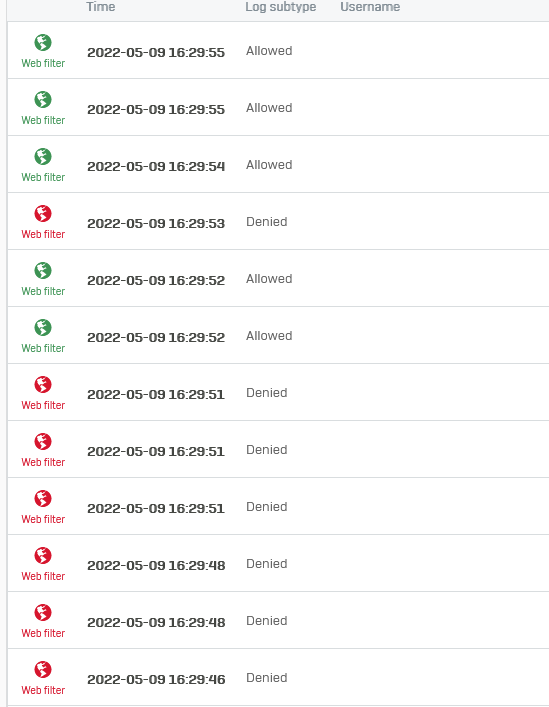Click Denied subtype in 16:29:53 row

point(266,221)
